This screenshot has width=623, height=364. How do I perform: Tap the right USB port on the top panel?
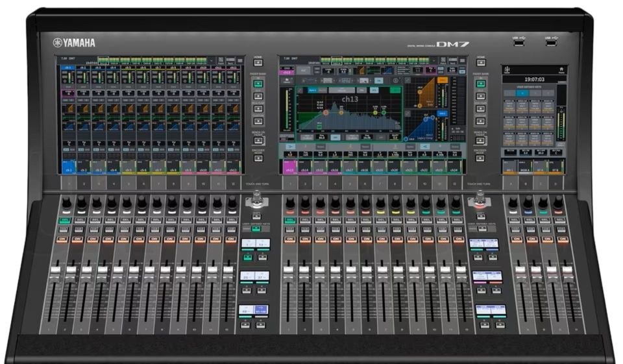[x=551, y=42]
